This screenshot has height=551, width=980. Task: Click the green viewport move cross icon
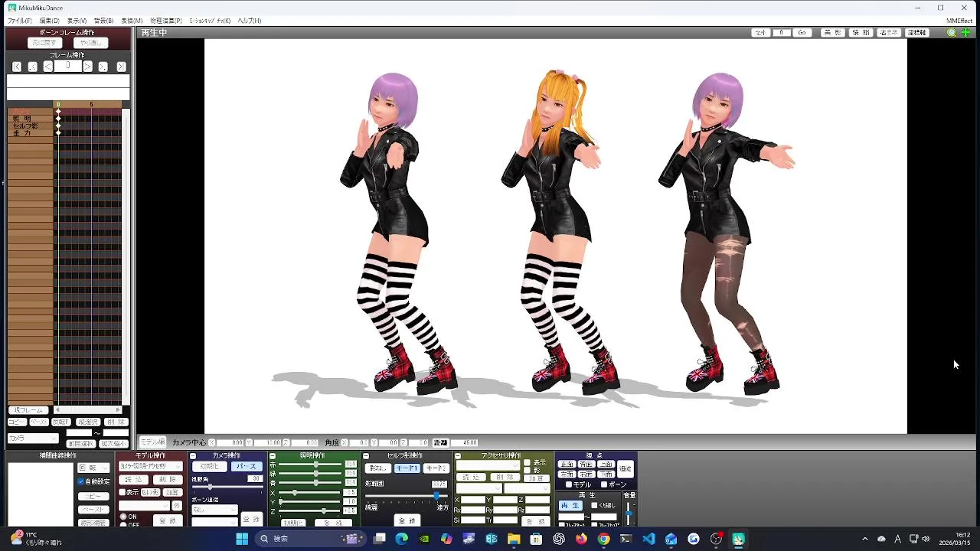(965, 33)
